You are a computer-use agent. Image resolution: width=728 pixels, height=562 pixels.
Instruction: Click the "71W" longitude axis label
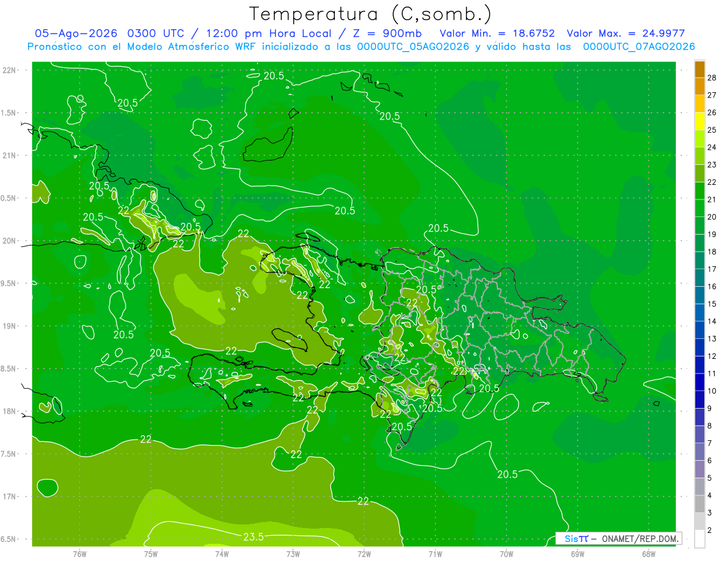[x=435, y=554]
